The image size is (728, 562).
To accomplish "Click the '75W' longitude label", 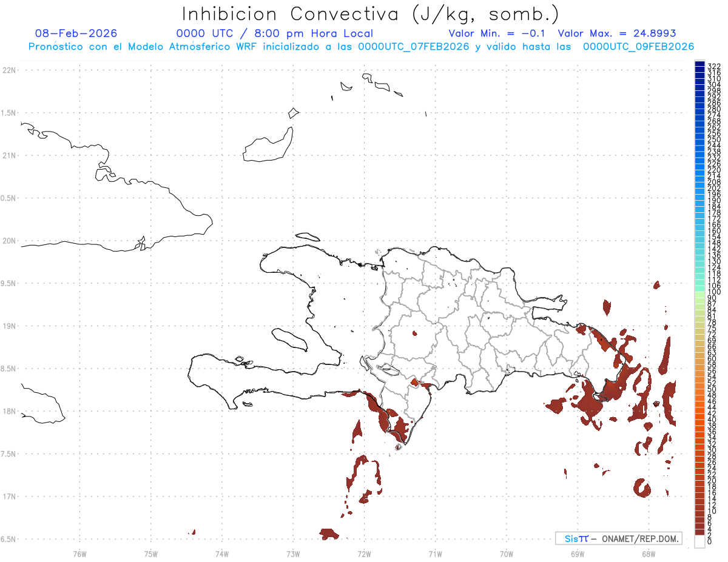I will click(151, 554).
